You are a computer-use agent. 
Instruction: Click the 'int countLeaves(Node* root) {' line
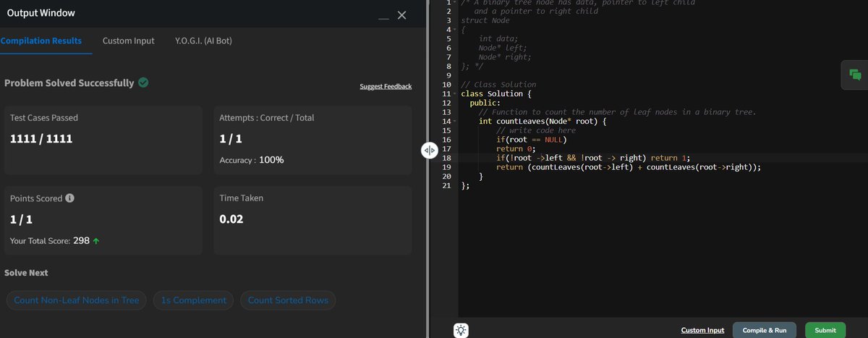[x=542, y=122]
